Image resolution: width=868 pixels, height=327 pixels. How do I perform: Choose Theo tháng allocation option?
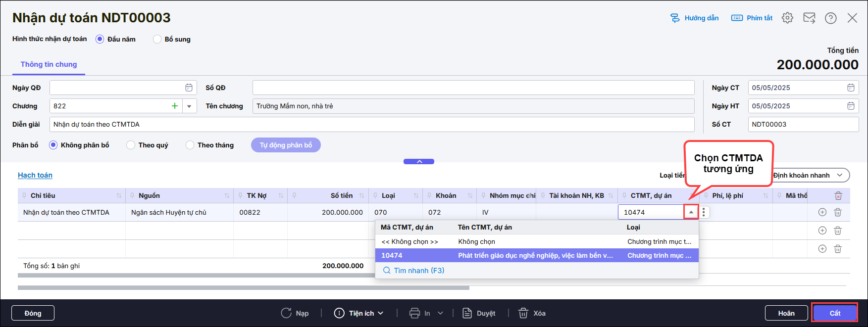tap(190, 145)
